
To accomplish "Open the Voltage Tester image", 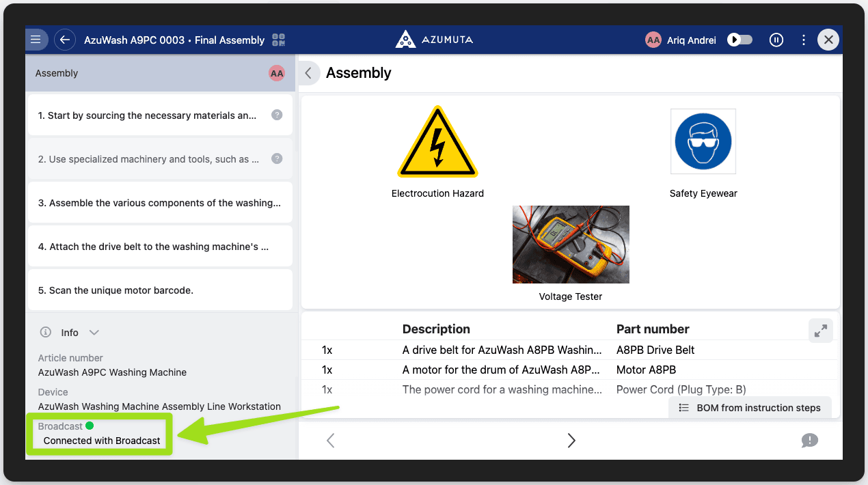I will 571,245.
